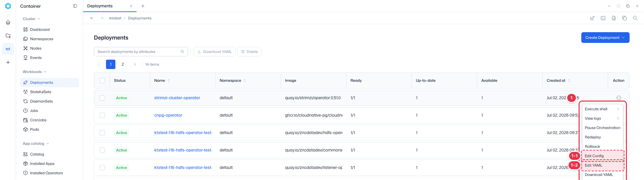The image size is (644, 180).
Task: Check the quay.io/zncdatadev/commons row checkbox
Action: [102, 150]
